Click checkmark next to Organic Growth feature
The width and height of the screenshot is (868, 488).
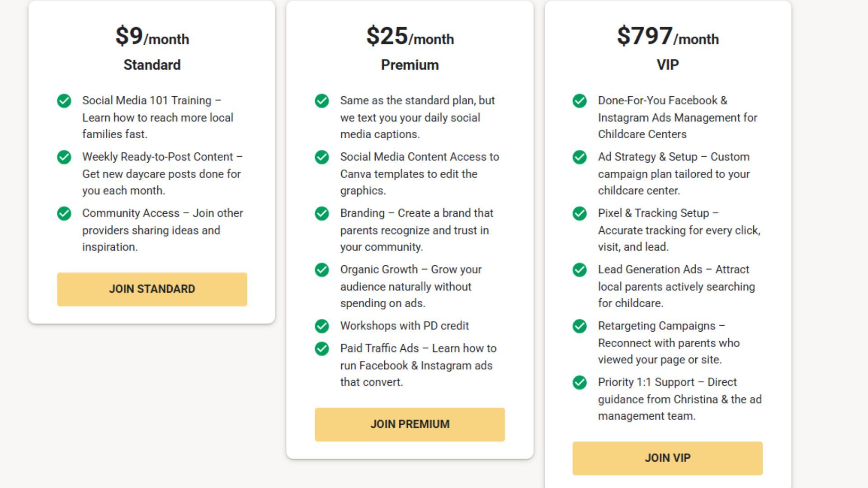tap(322, 270)
